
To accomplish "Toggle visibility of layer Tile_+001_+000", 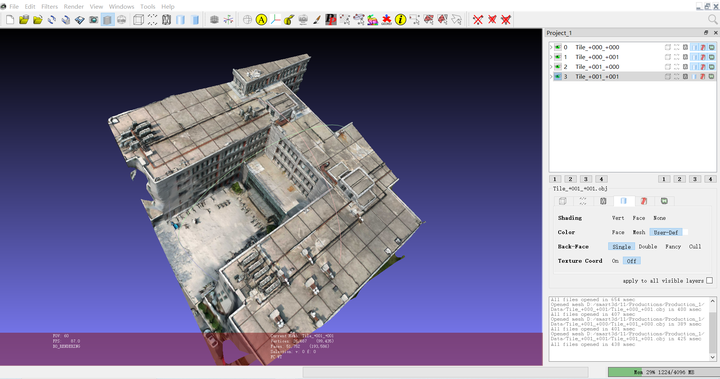I will [557, 67].
